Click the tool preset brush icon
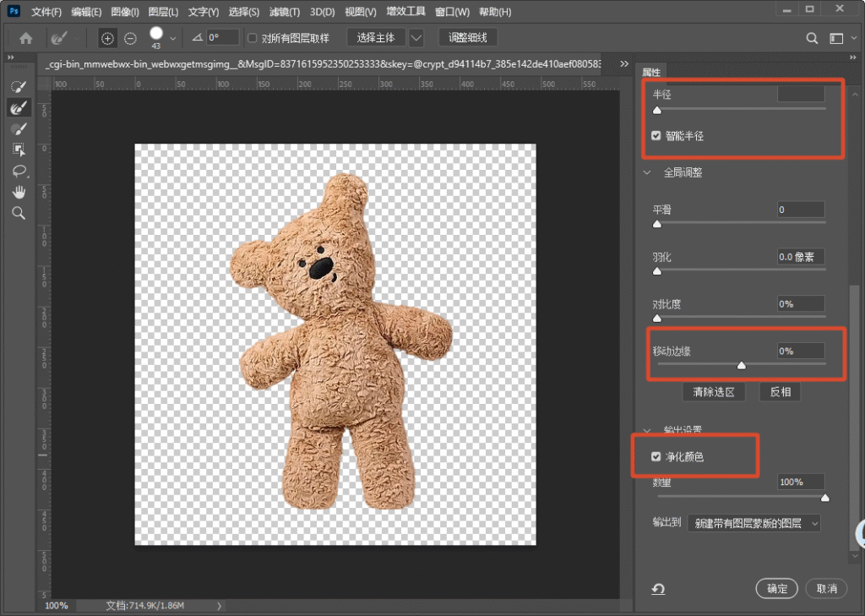This screenshot has width=865, height=616. 59,38
